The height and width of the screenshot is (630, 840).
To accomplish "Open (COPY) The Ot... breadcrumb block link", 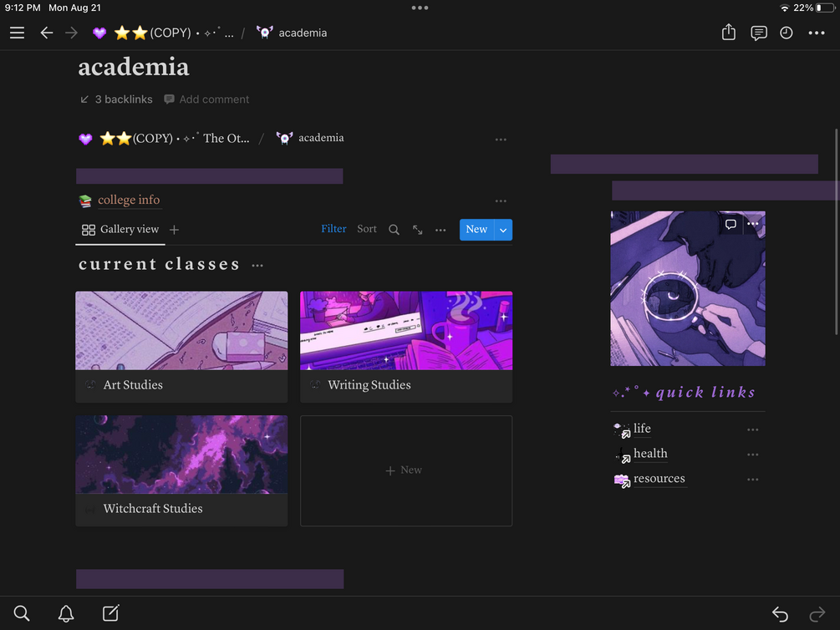I will point(164,138).
